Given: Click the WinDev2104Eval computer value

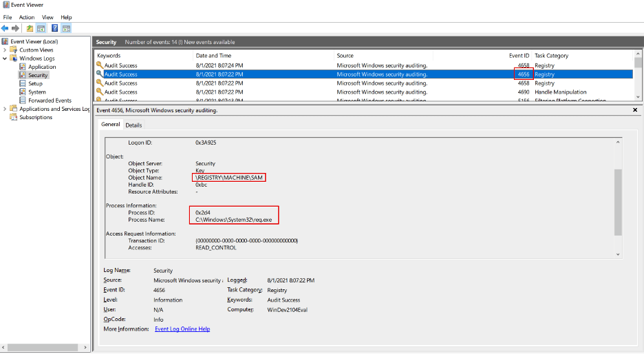Looking at the screenshot, I should (288, 310).
